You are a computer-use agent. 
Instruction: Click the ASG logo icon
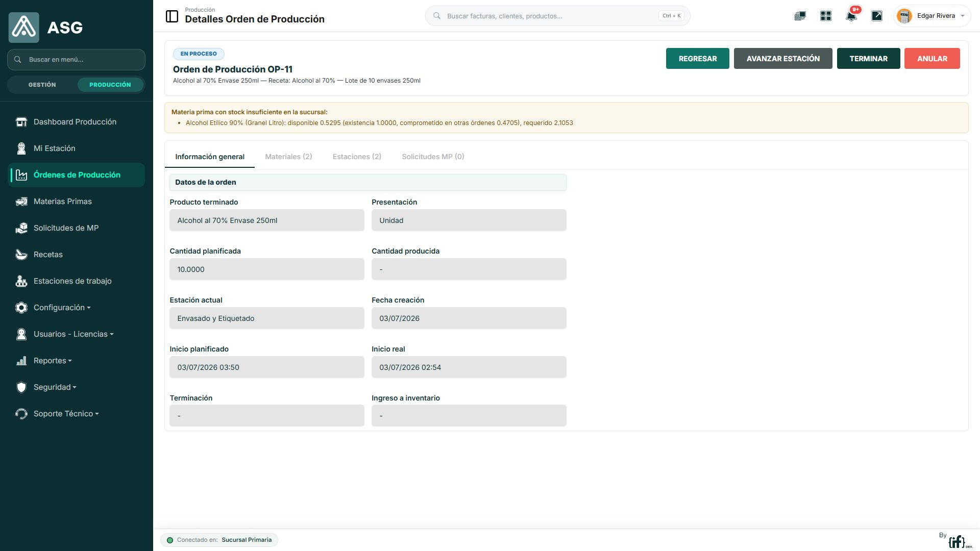pos(24,28)
